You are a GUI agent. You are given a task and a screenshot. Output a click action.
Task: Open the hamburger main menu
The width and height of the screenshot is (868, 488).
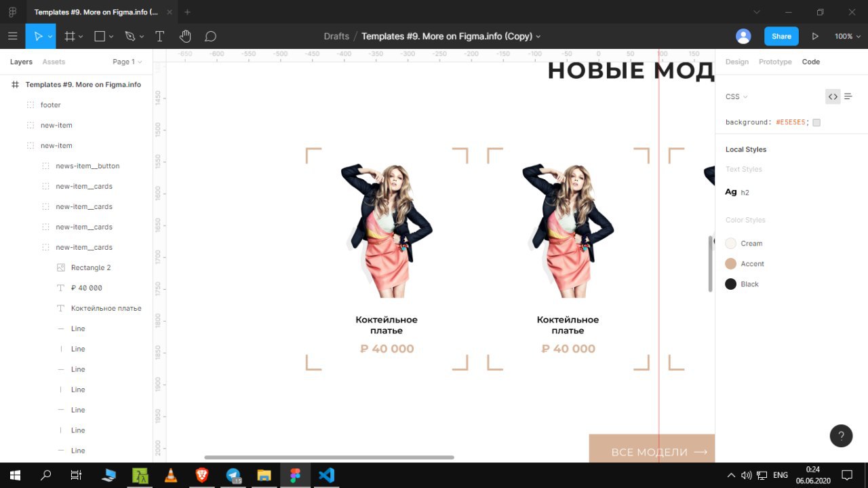(x=12, y=36)
